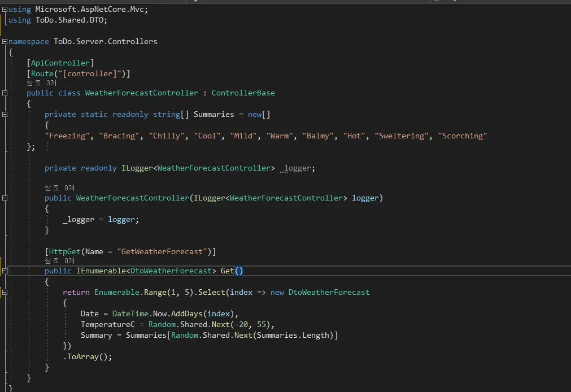Click the "[controller]" route string

pyautogui.click(x=90, y=73)
